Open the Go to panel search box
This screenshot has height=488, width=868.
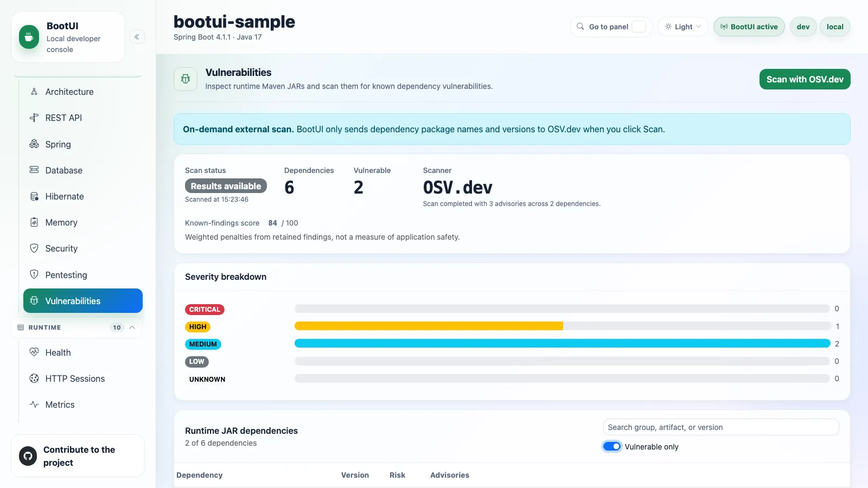click(x=611, y=27)
